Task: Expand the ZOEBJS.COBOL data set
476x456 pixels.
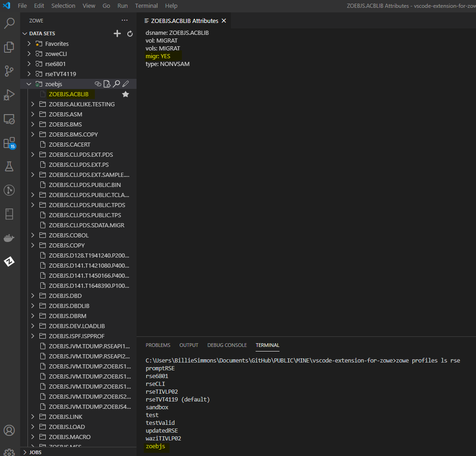Action: point(32,235)
